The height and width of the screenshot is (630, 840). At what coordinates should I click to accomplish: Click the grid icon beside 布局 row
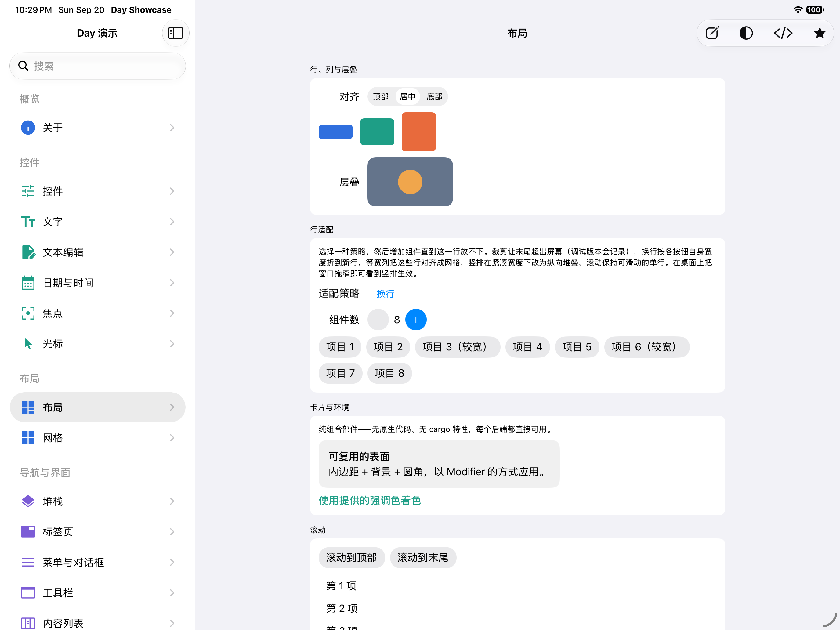point(28,407)
